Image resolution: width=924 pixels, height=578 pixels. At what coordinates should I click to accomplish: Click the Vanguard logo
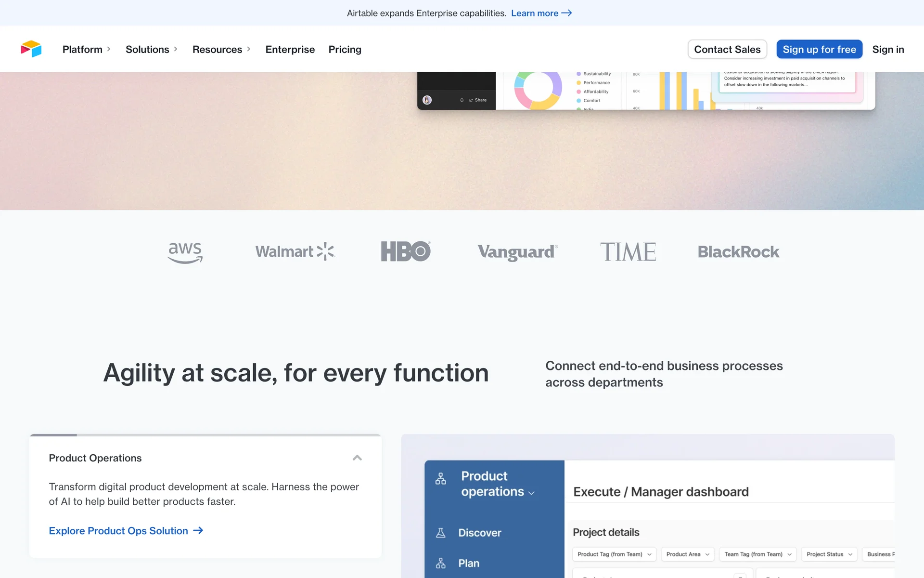click(517, 252)
